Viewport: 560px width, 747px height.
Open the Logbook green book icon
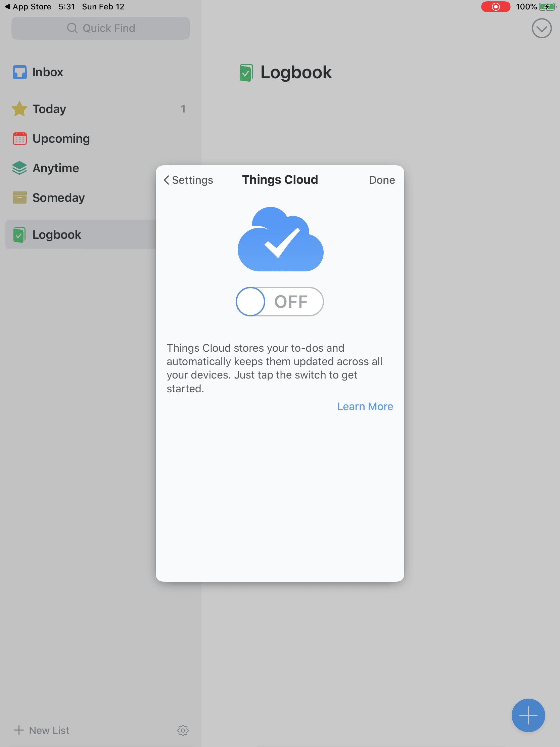(x=19, y=234)
